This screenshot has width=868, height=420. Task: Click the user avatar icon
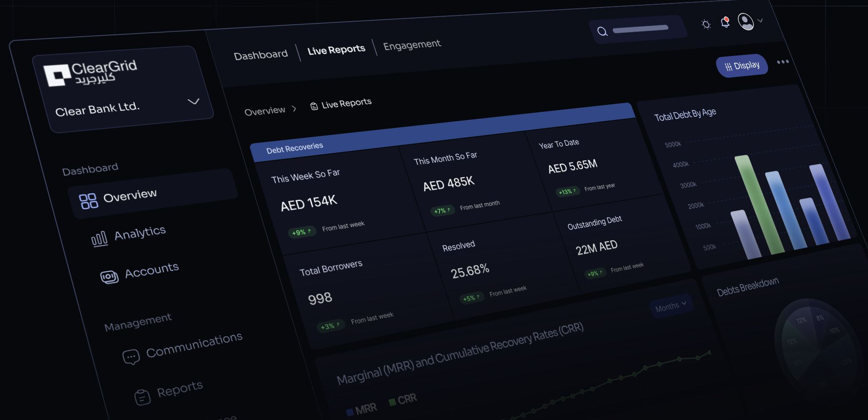tap(746, 21)
